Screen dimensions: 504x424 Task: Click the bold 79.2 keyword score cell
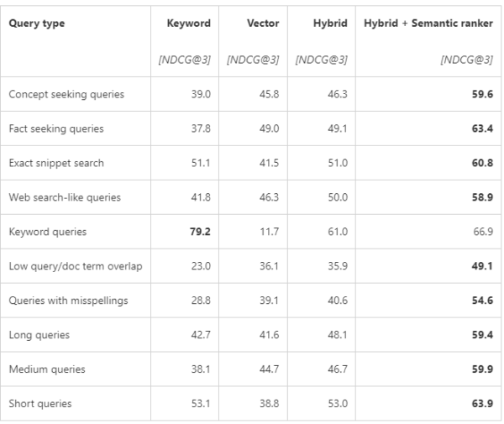point(199,232)
